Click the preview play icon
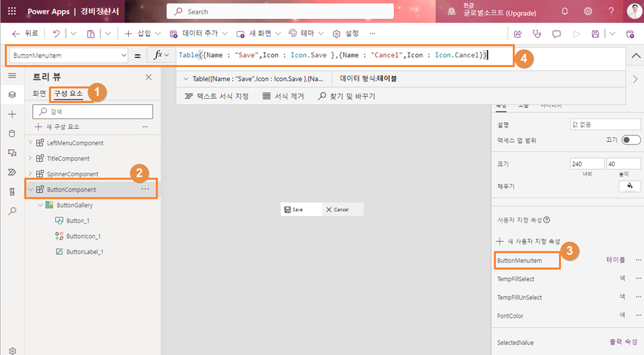This screenshot has width=644, height=355. (x=576, y=34)
